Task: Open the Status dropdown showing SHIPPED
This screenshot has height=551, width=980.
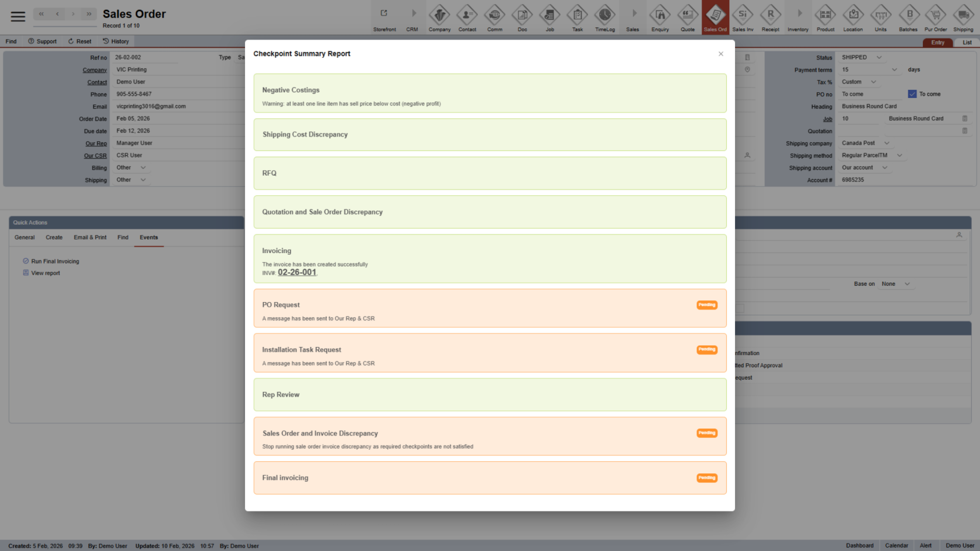Action: (862, 57)
